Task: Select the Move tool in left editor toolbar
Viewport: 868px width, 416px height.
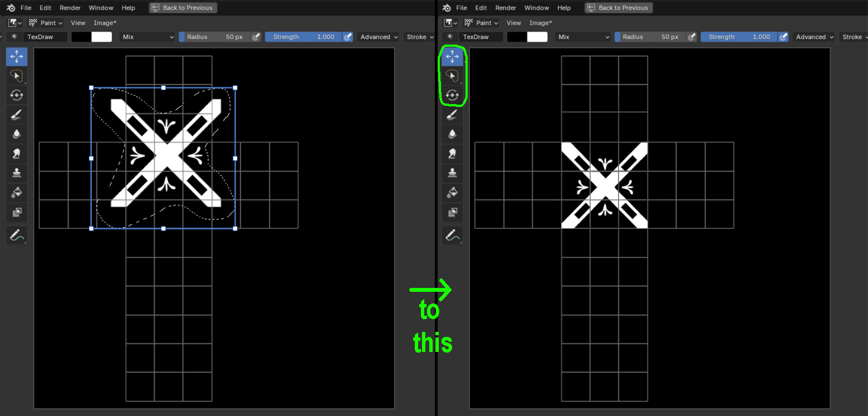Action: tap(17, 57)
